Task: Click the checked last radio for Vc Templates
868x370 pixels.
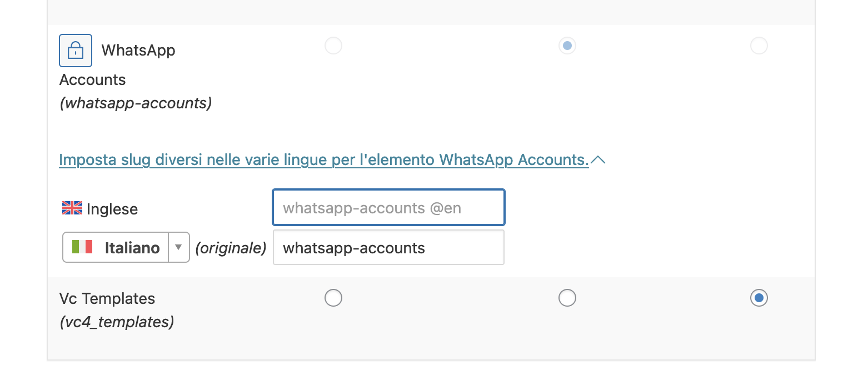Action: (759, 298)
